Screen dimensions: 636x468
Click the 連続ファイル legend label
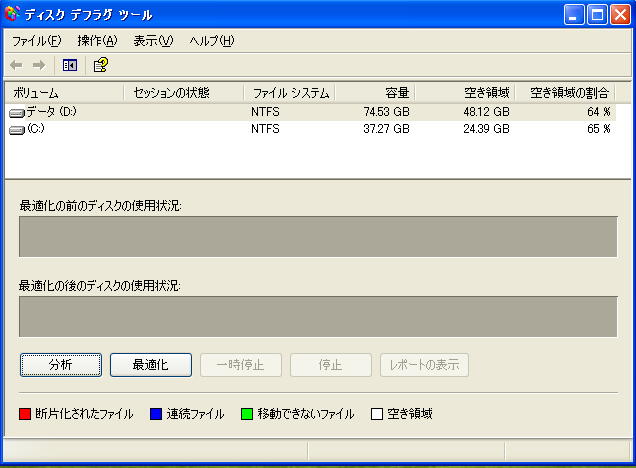[x=196, y=414]
